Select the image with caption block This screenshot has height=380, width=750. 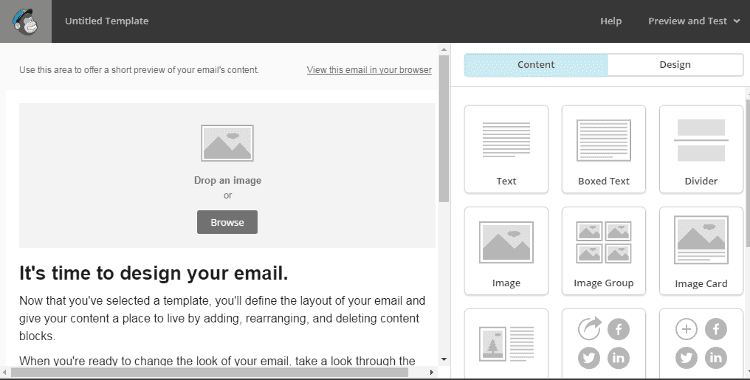(x=506, y=344)
